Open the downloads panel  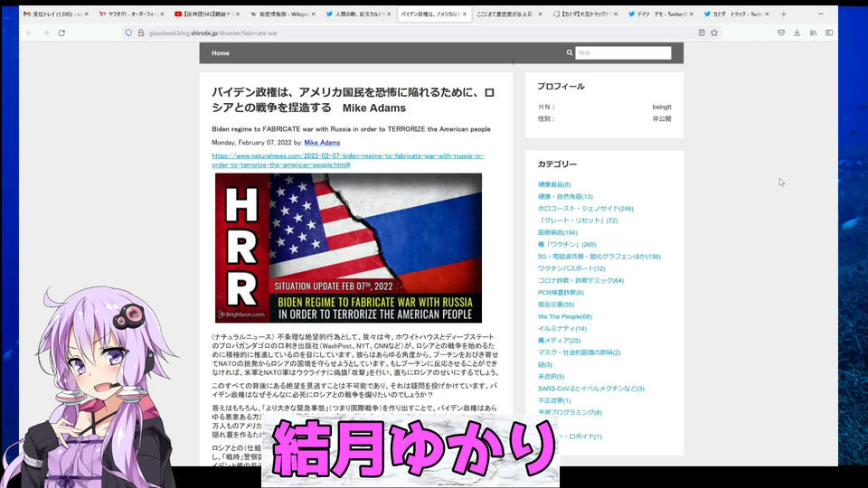(797, 33)
